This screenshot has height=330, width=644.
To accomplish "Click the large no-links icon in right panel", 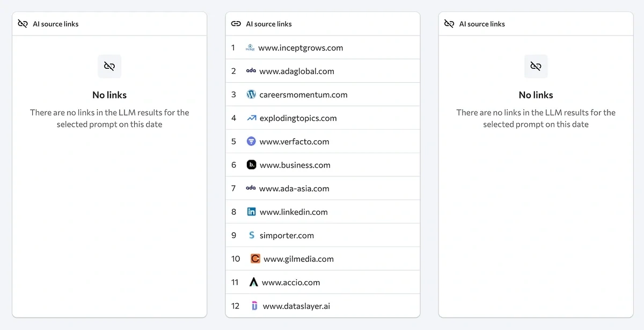I will pyautogui.click(x=536, y=66).
